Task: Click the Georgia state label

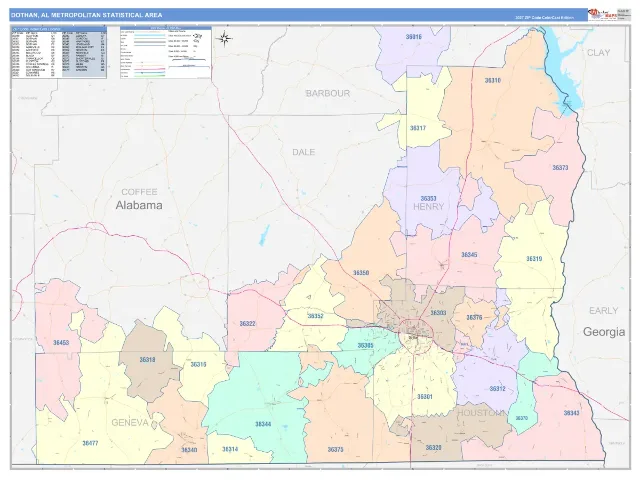Action: click(x=604, y=332)
